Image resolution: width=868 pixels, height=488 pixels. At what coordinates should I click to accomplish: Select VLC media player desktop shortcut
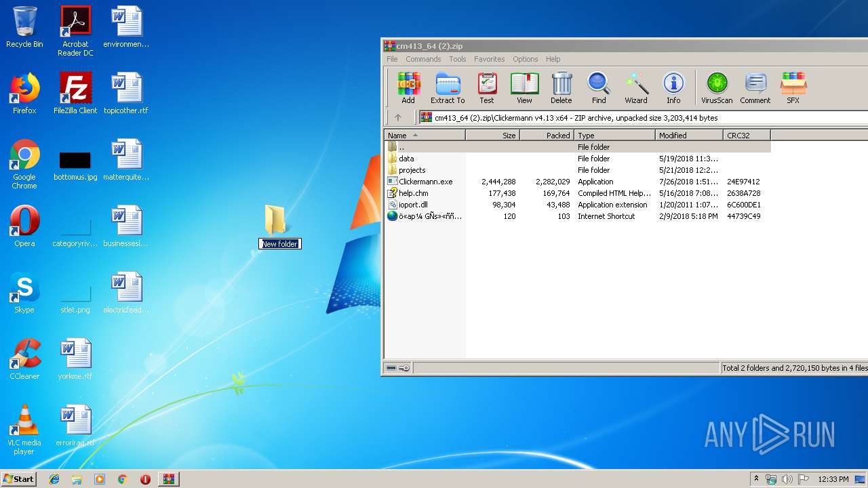[24, 430]
